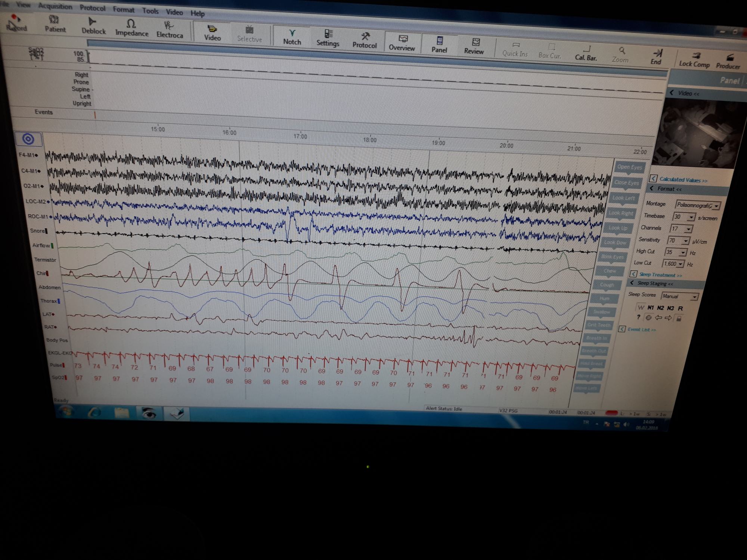Image resolution: width=747 pixels, height=560 pixels.
Task: Click the Electroca toolbar icon
Action: click(x=170, y=30)
